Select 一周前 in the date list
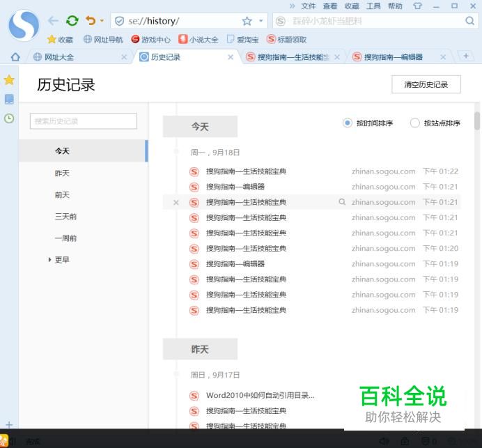The height and width of the screenshot is (448, 482). pos(65,238)
